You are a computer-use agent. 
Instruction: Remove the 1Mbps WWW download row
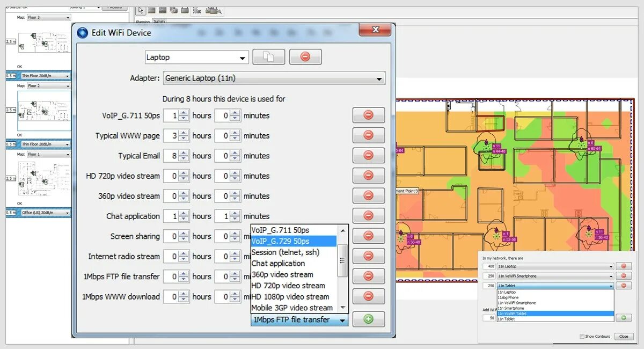pyautogui.click(x=369, y=296)
